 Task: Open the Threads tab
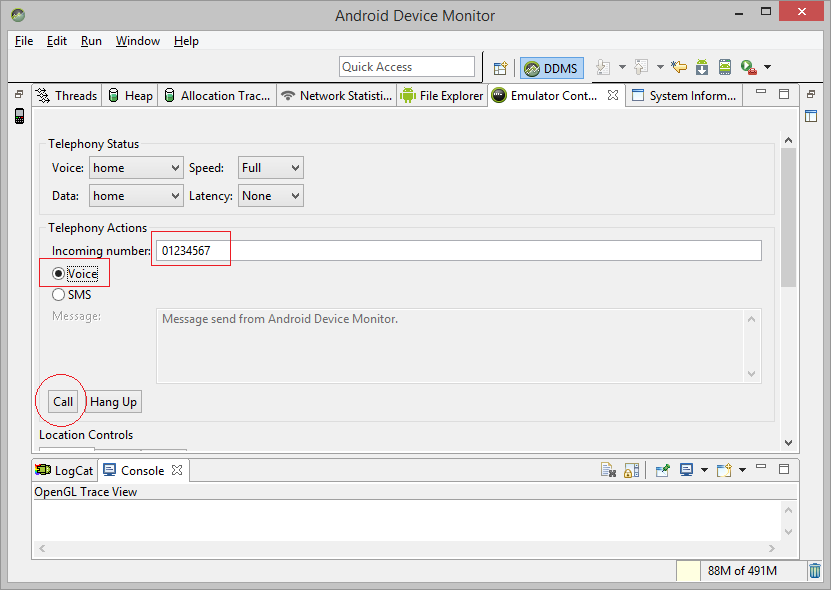(67, 95)
